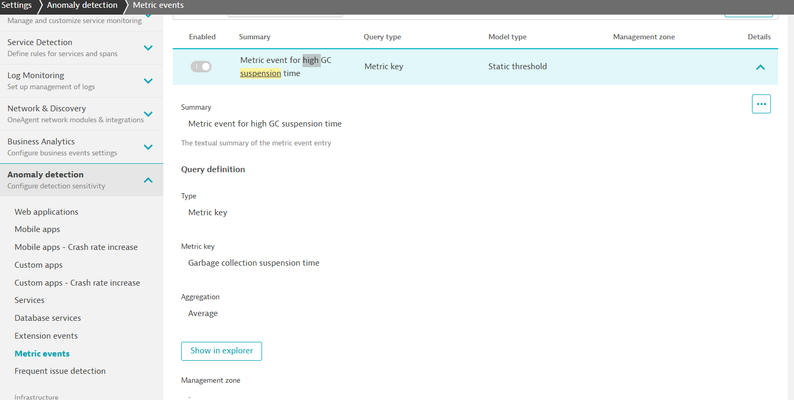Viewport: 794px width, 400px height.
Task: Toggle the Enabled switch for GC suspension event
Action: click(x=201, y=67)
